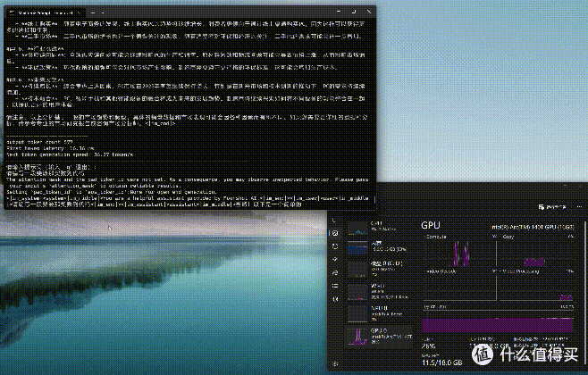
Task: Open App history icon in Task Manager sidebar
Action: pyautogui.click(x=335, y=246)
